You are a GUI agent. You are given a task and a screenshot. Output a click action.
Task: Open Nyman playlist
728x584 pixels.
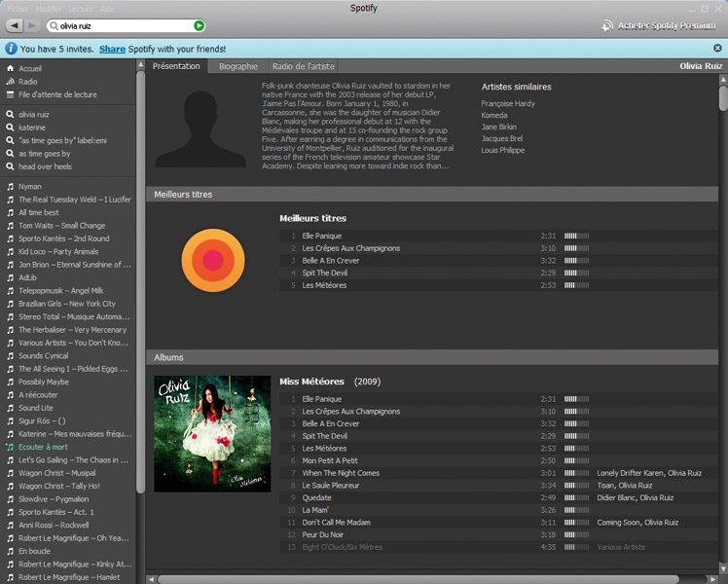[x=30, y=186]
